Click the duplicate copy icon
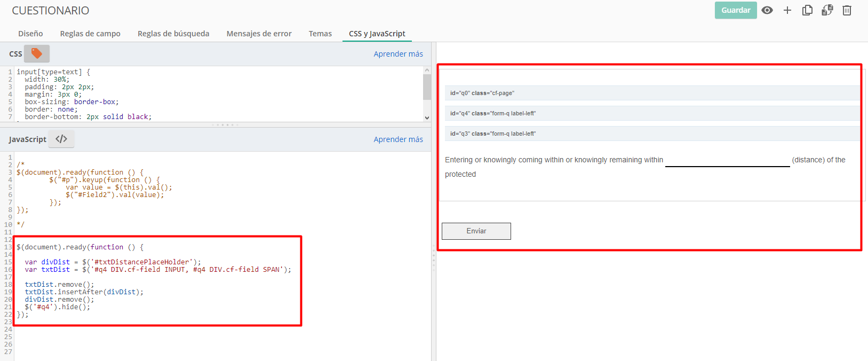The height and width of the screenshot is (361, 868). click(x=807, y=10)
